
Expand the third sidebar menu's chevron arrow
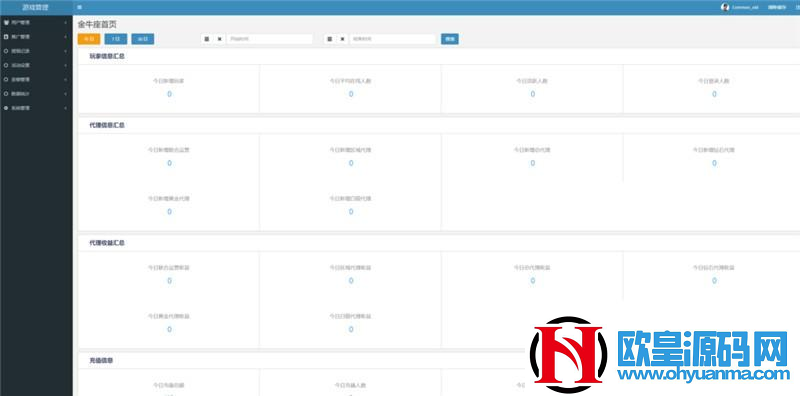[x=65, y=51]
